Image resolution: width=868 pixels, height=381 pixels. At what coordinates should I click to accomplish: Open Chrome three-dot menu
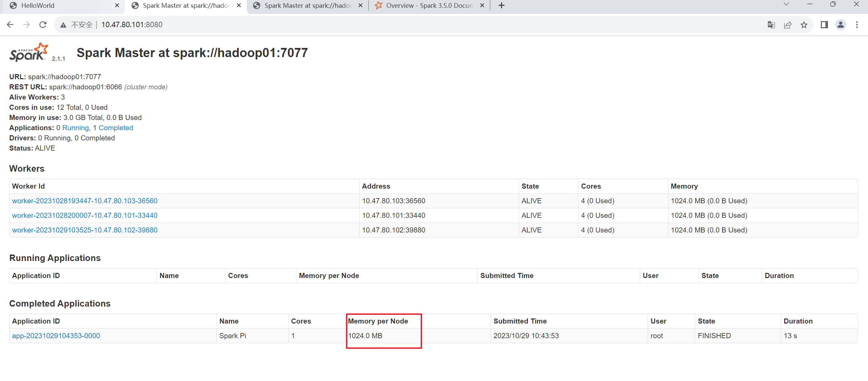click(857, 24)
